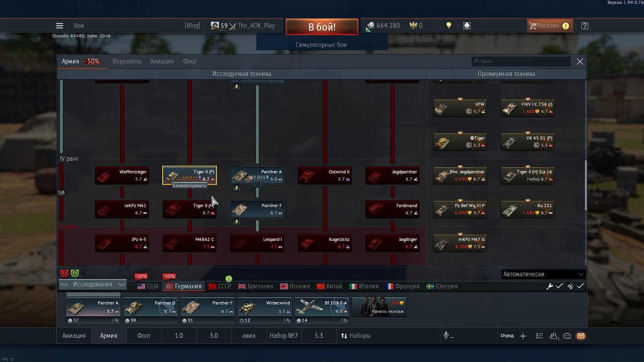
Task: Click the shop cart icon
Action: click(532, 26)
